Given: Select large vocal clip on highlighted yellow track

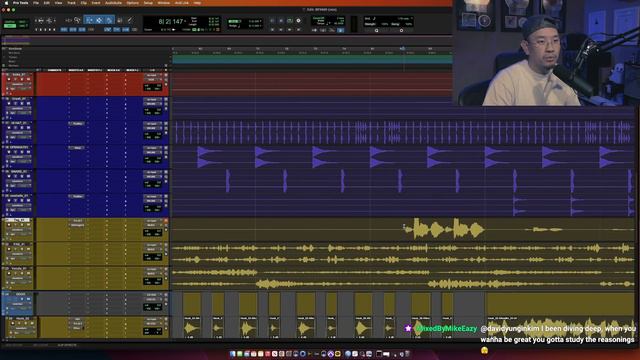Looking at the screenshot, I should [x=444, y=229].
